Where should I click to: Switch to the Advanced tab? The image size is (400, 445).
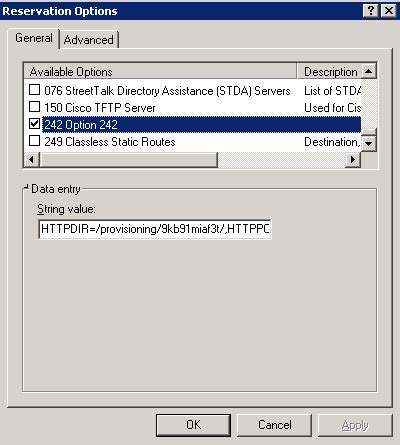click(x=89, y=40)
